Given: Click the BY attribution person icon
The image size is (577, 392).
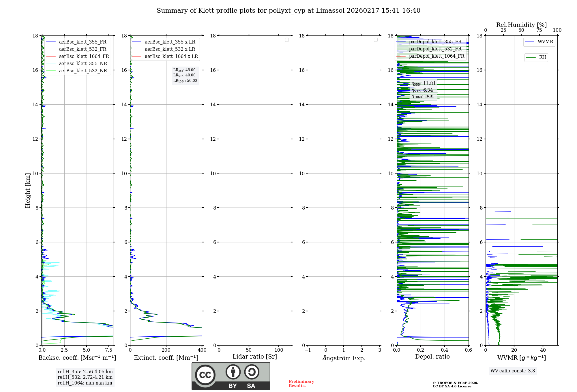Looking at the screenshot, I should (x=233, y=372).
